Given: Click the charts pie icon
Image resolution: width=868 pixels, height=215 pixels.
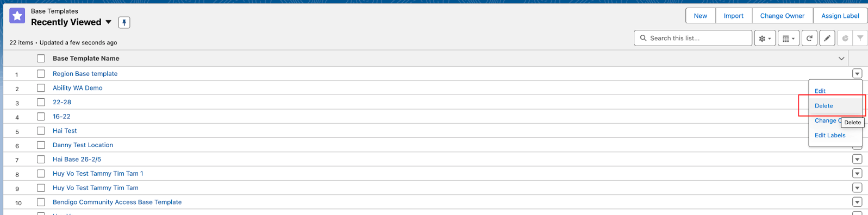Looking at the screenshot, I should tap(845, 39).
